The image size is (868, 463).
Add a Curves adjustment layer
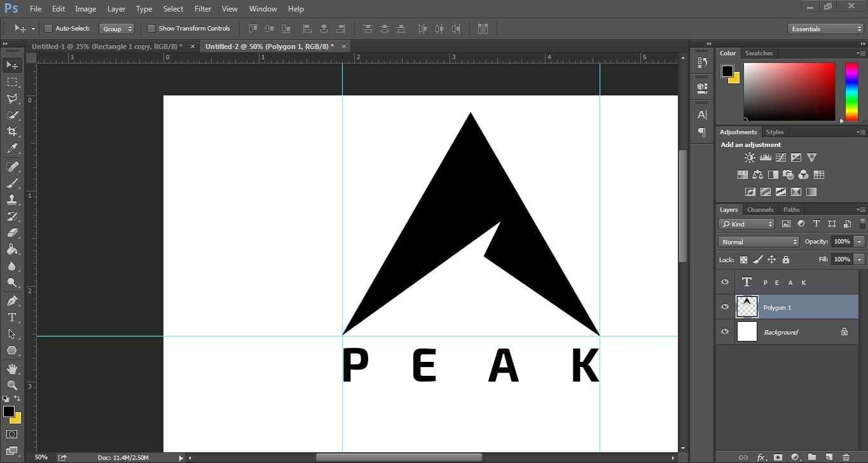(x=780, y=157)
